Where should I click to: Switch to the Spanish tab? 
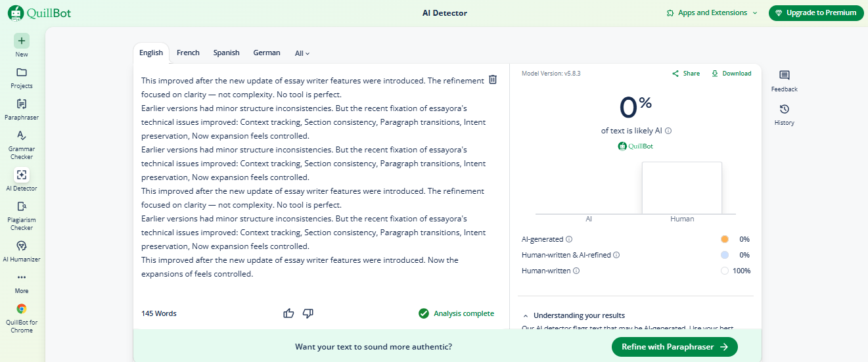click(x=226, y=53)
